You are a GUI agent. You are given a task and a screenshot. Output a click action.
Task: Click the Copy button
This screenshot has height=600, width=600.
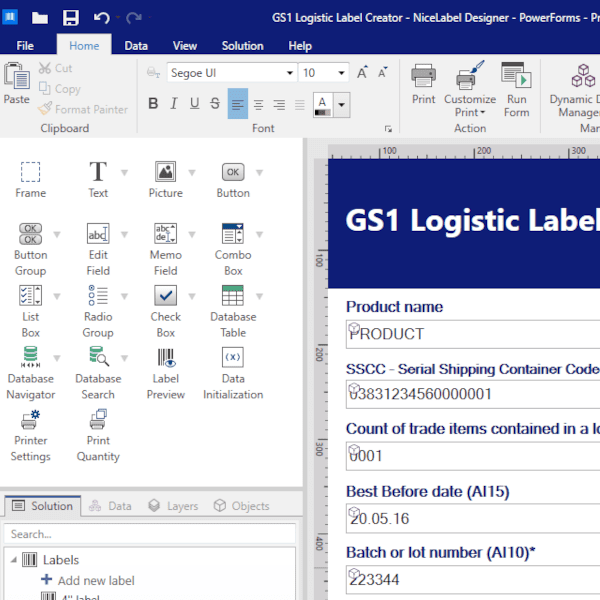[x=59, y=89]
